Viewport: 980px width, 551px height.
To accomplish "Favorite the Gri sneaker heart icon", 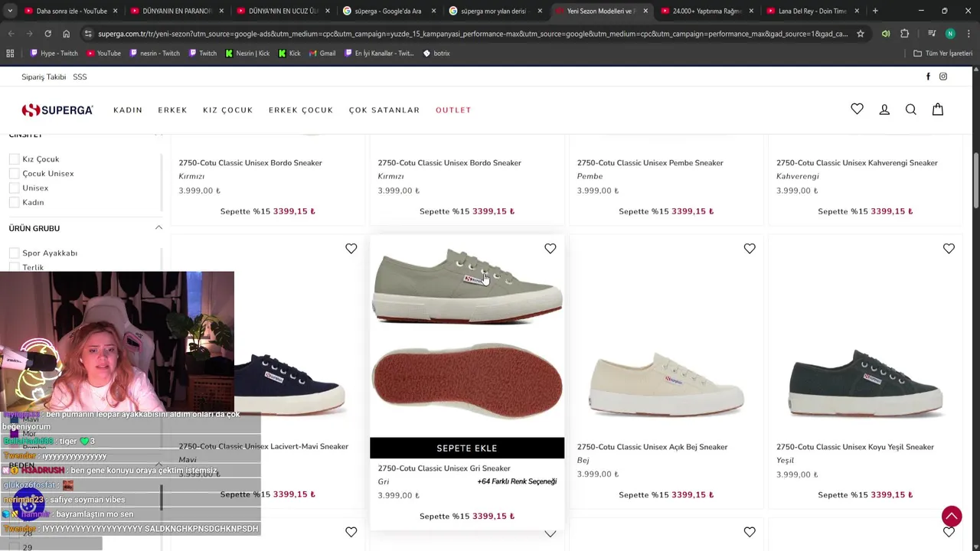I will tap(550, 249).
